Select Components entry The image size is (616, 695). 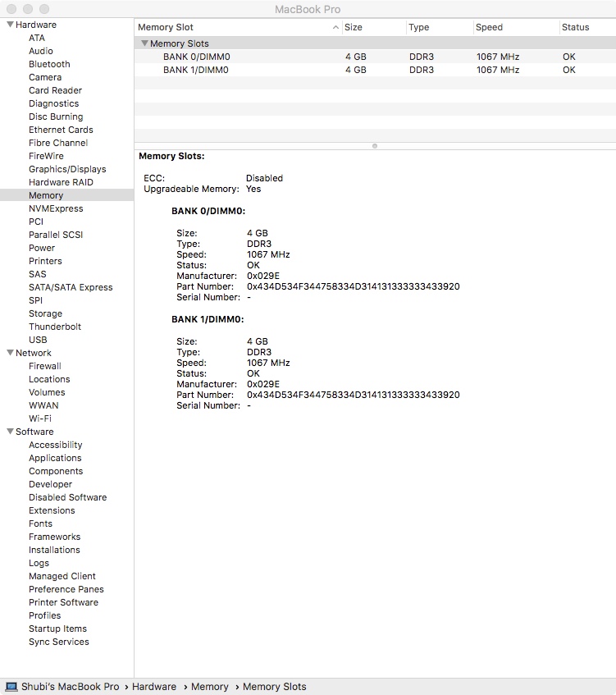point(56,471)
